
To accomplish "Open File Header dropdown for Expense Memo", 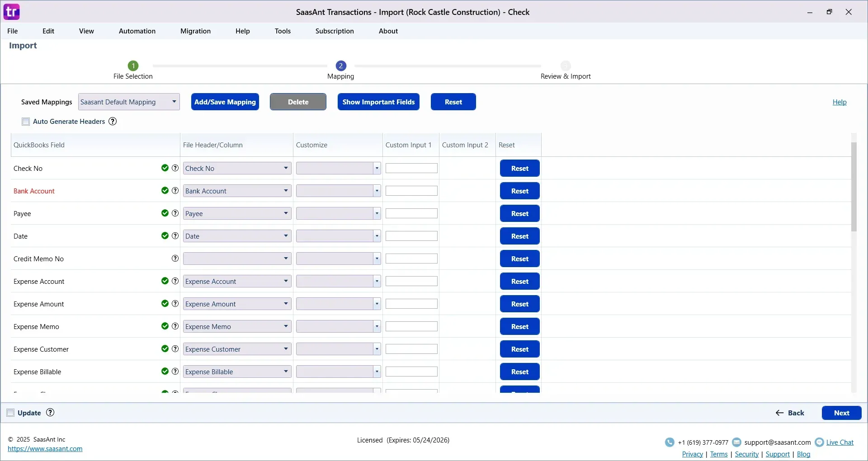I will click(237, 326).
